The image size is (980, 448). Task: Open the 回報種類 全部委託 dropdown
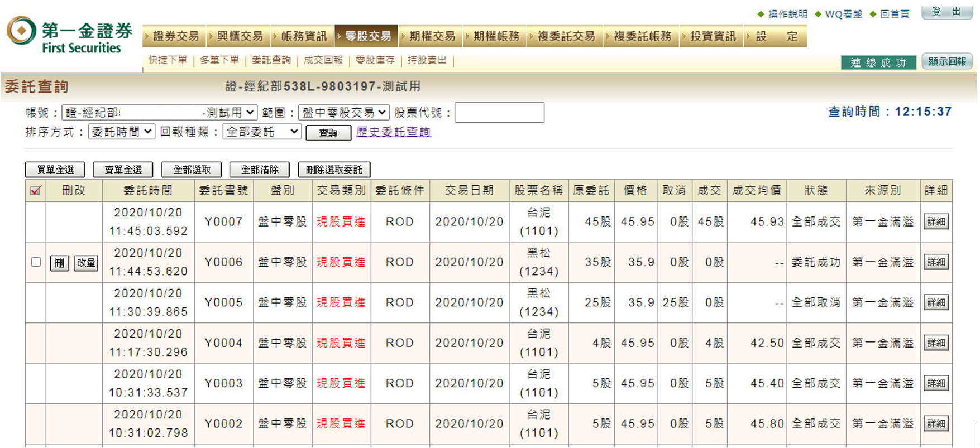click(262, 132)
